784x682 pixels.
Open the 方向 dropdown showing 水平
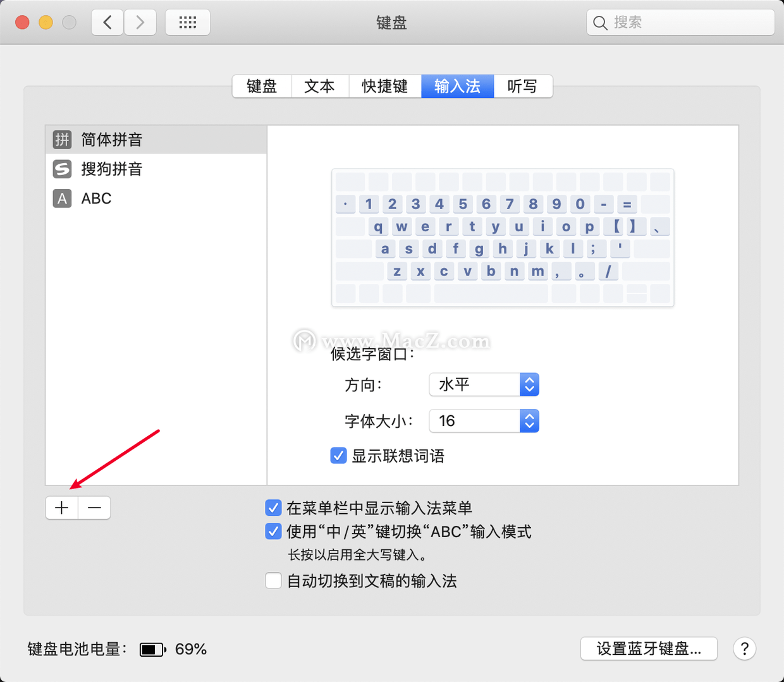pyautogui.click(x=484, y=384)
